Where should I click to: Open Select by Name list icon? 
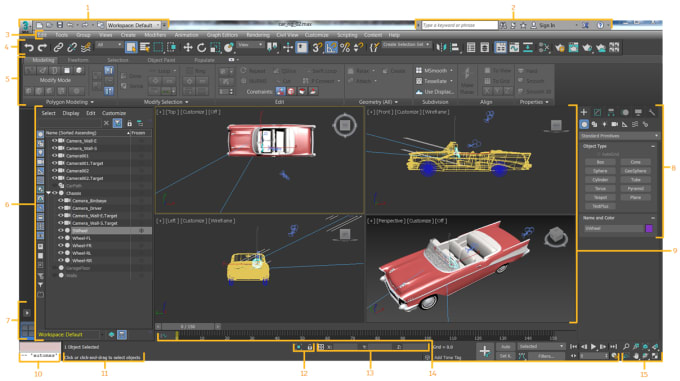tap(145, 48)
